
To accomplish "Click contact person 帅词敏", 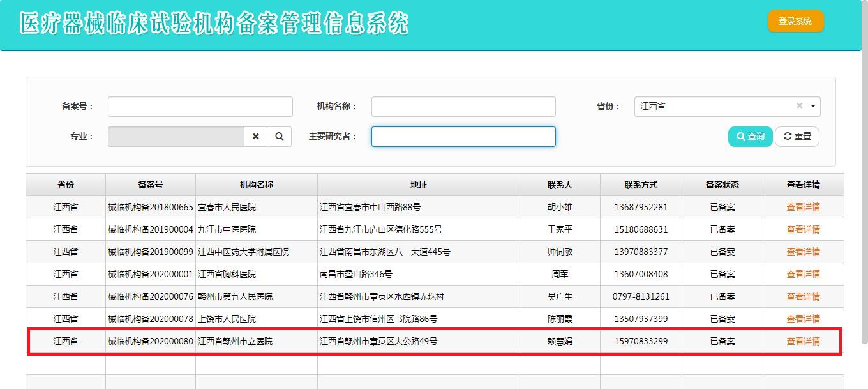I will point(560,252).
